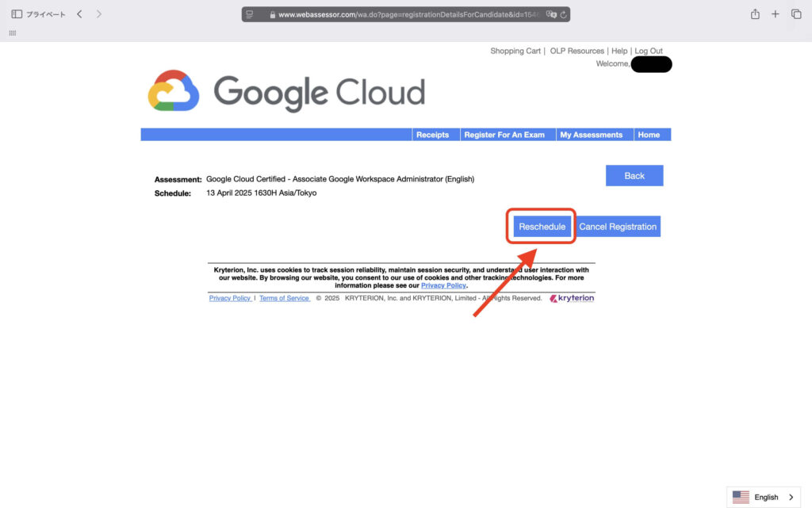Screen dimensions: 812x508
Task: Open footer Privacy Policy link beside Terms
Action: (x=229, y=299)
